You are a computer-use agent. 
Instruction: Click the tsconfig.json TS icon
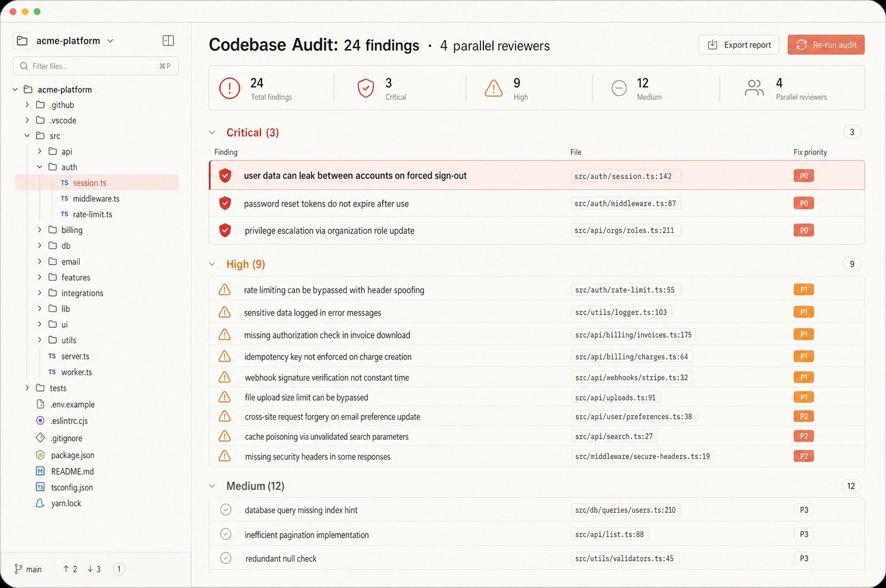(40, 487)
